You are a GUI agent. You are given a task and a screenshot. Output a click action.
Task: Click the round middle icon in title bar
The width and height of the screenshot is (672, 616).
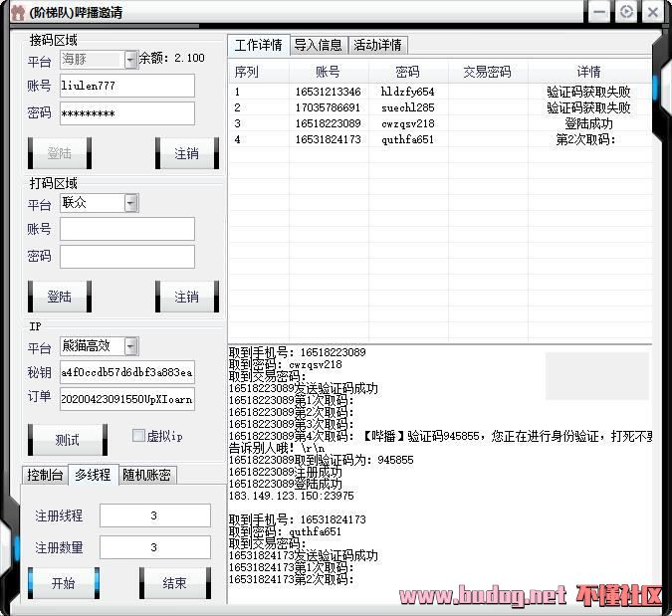pos(626,12)
